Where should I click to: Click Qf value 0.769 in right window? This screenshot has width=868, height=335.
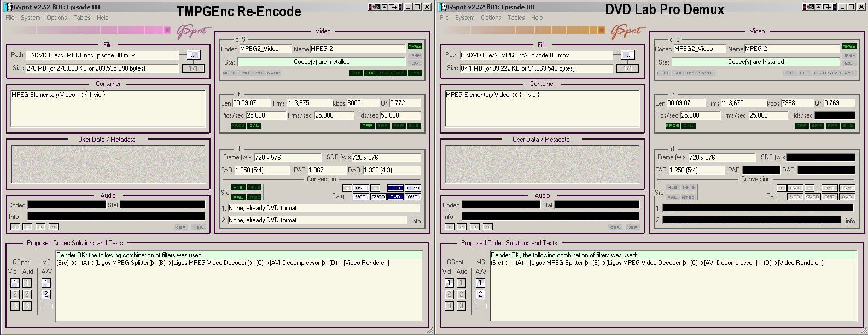pyautogui.click(x=839, y=102)
